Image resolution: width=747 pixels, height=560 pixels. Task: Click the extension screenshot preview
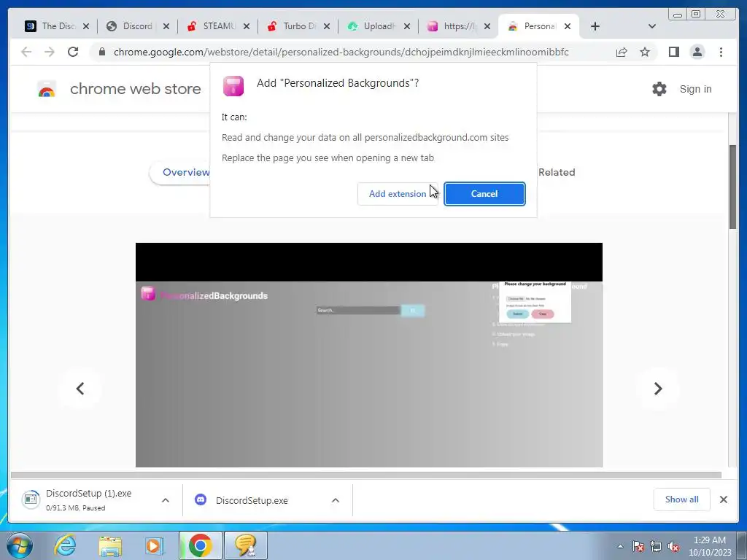tap(368, 355)
